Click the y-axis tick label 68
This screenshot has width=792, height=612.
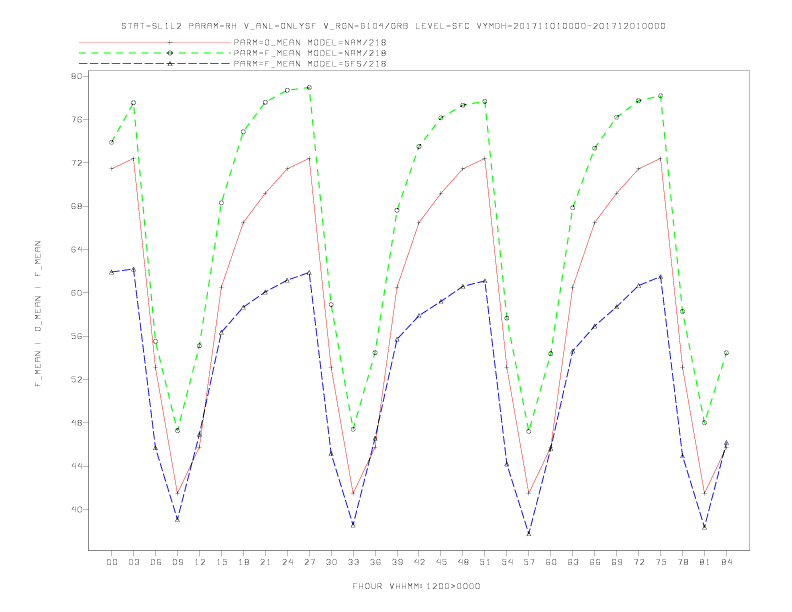[x=77, y=206]
